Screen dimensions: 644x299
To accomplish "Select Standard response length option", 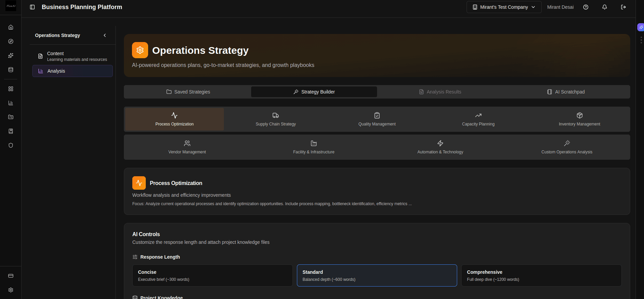I will [377, 275].
